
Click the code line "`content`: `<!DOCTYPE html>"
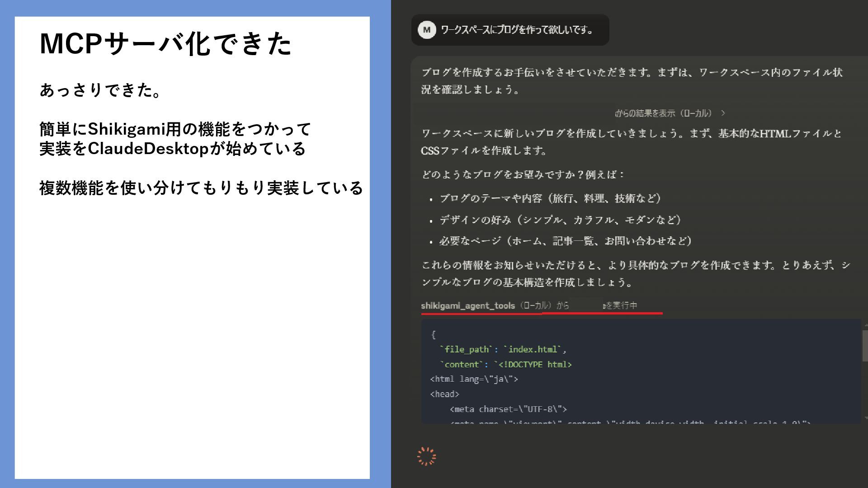[x=505, y=364]
